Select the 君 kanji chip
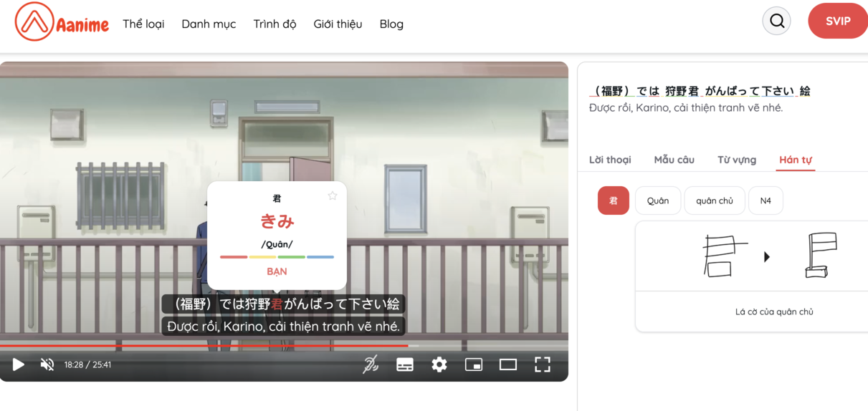The image size is (868, 411). 613,200
